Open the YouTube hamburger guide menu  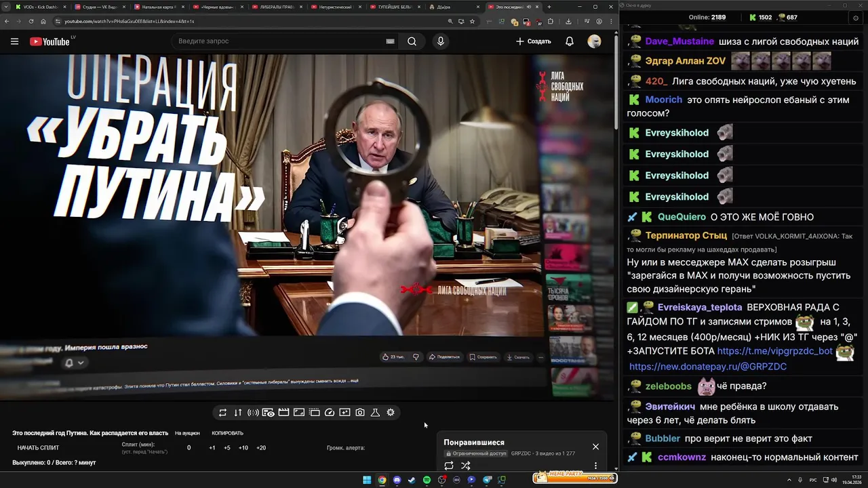14,41
